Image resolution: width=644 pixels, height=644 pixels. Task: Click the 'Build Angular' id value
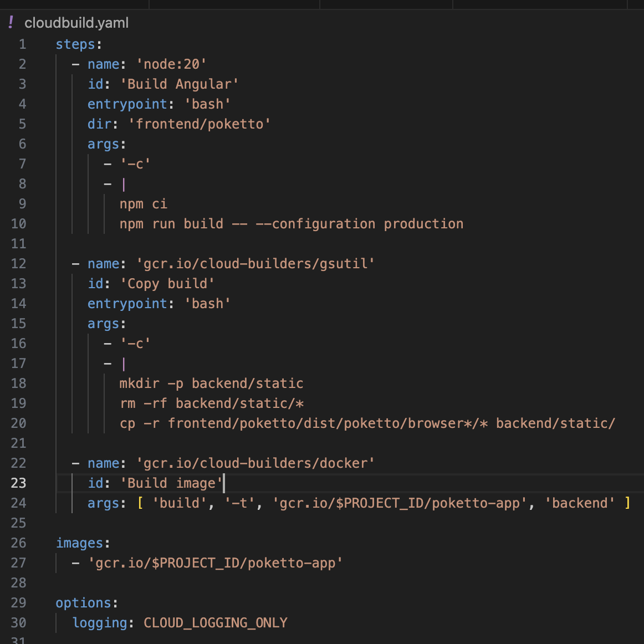pyautogui.click(x=179, y=84)
